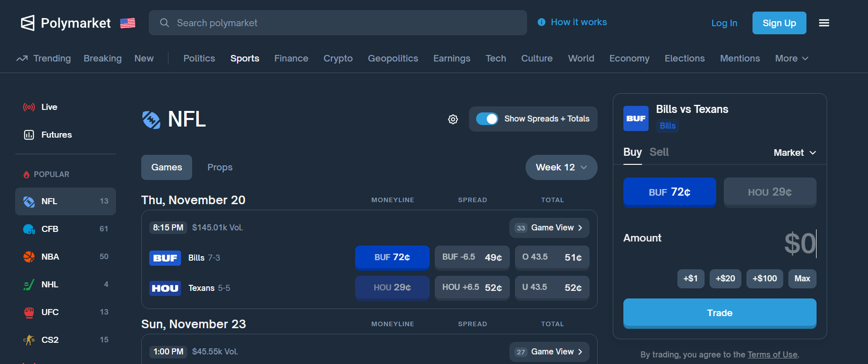Choose BUF 72¢ outcome in trade panel
The image size is (868, 364).
670,192
